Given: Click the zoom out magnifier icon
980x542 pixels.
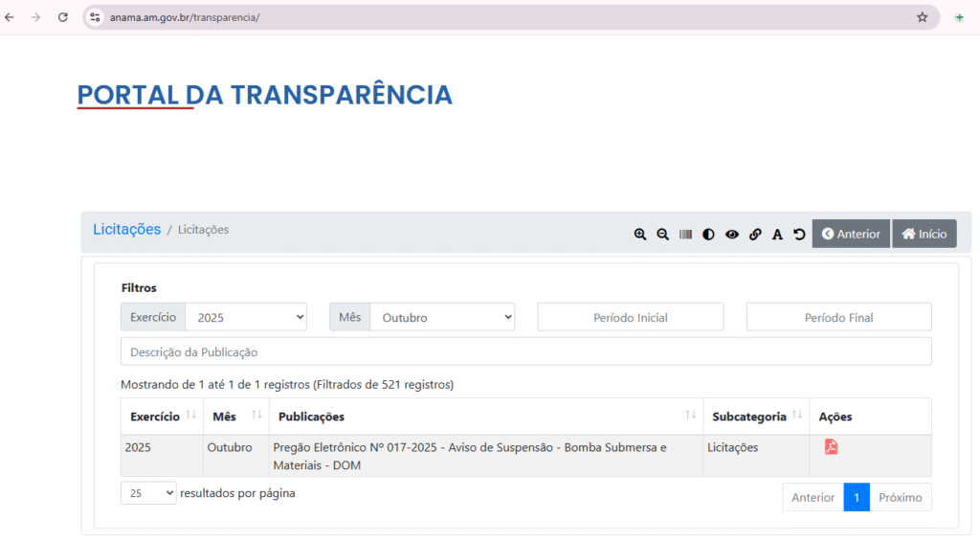Looking at the screenshot, I should [662, 235].
